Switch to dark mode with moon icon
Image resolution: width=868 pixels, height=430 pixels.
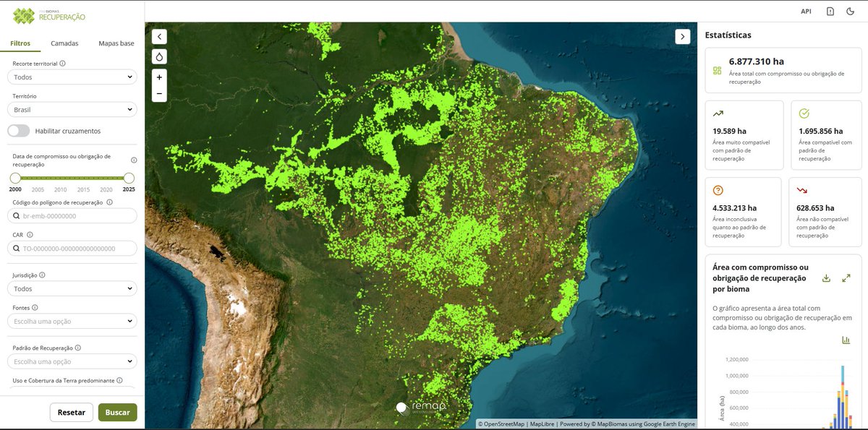851,12
